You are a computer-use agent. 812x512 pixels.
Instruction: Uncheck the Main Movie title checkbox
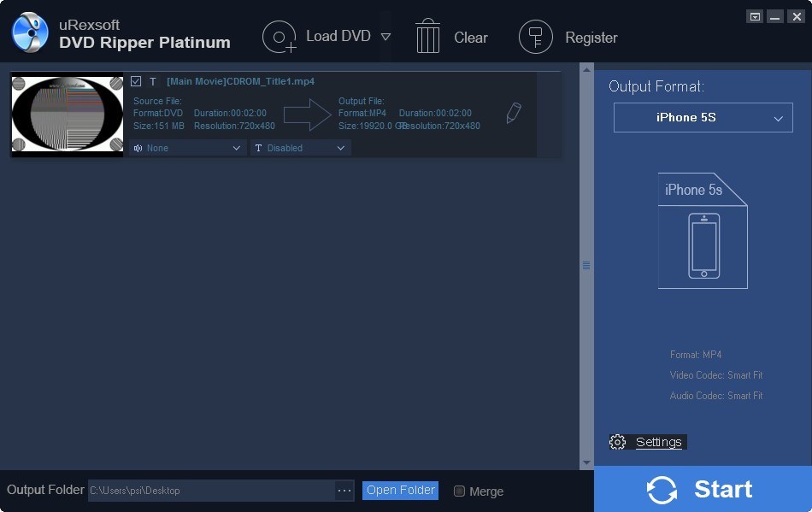[136, 81]
